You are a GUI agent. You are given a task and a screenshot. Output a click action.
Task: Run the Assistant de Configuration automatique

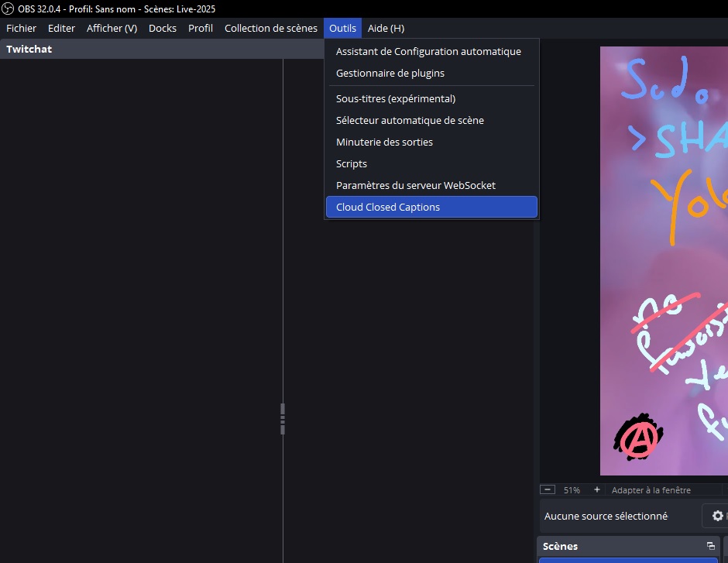pos(428,51)
